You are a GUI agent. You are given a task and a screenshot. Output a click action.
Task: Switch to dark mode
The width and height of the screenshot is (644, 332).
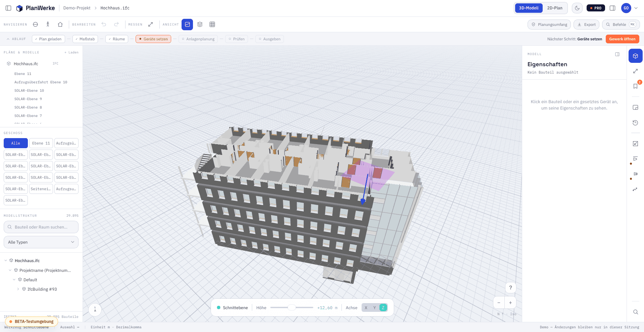click(577, 8)
